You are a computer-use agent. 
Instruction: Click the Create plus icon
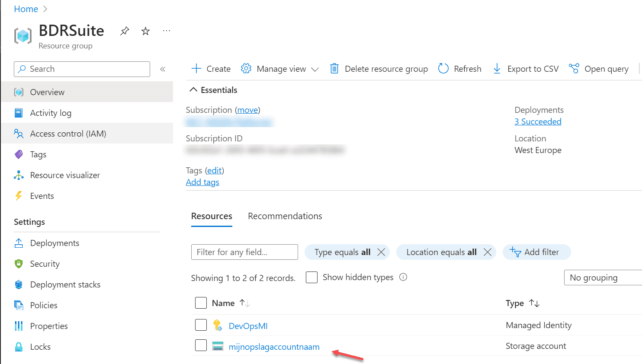coord(196,68)
